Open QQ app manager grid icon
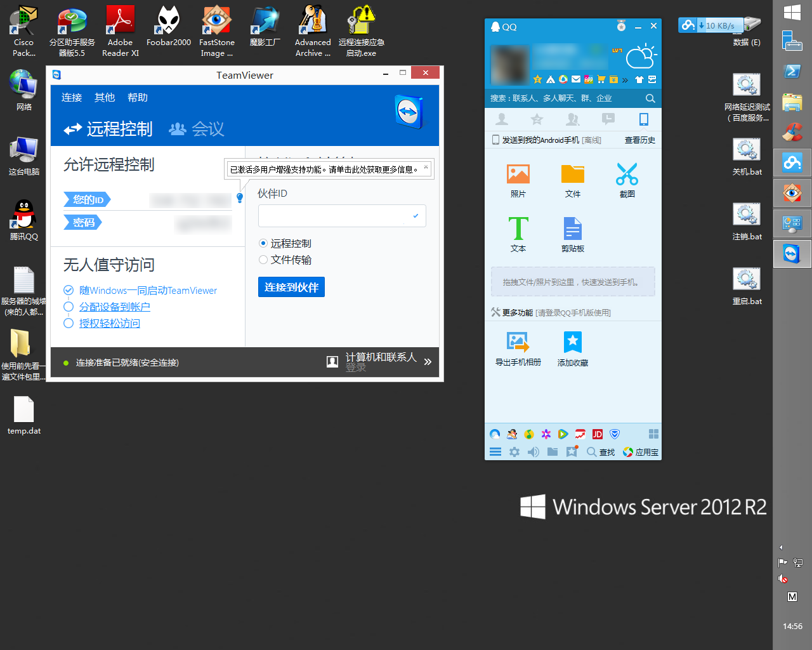The image size is (812, 650). pos(654,434)
